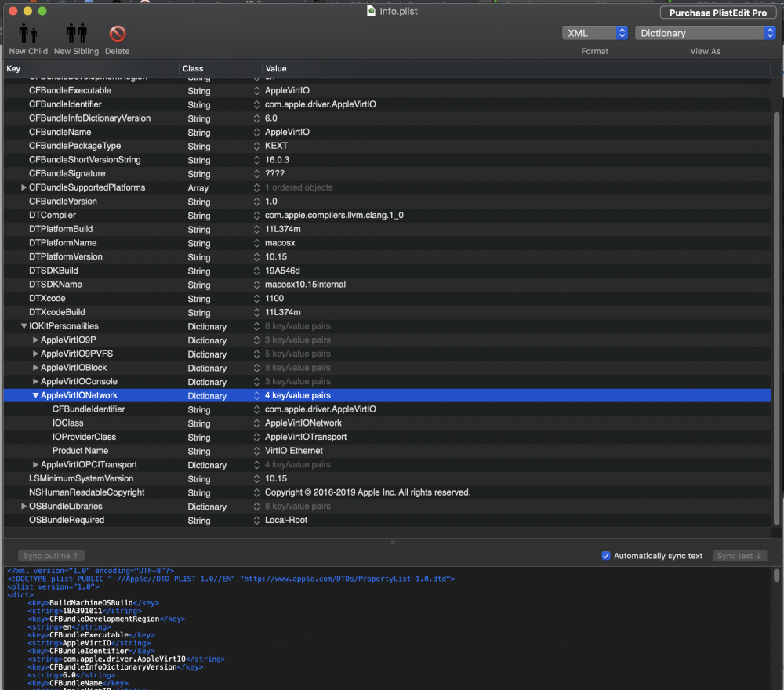Expand CFBundleSupportedPlatforms array

(x=24, y=187)
